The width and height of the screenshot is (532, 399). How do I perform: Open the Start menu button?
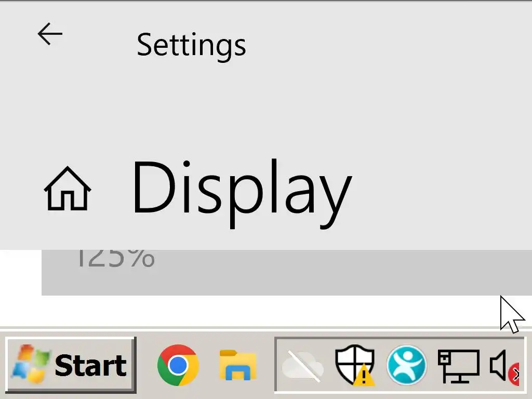71,365
